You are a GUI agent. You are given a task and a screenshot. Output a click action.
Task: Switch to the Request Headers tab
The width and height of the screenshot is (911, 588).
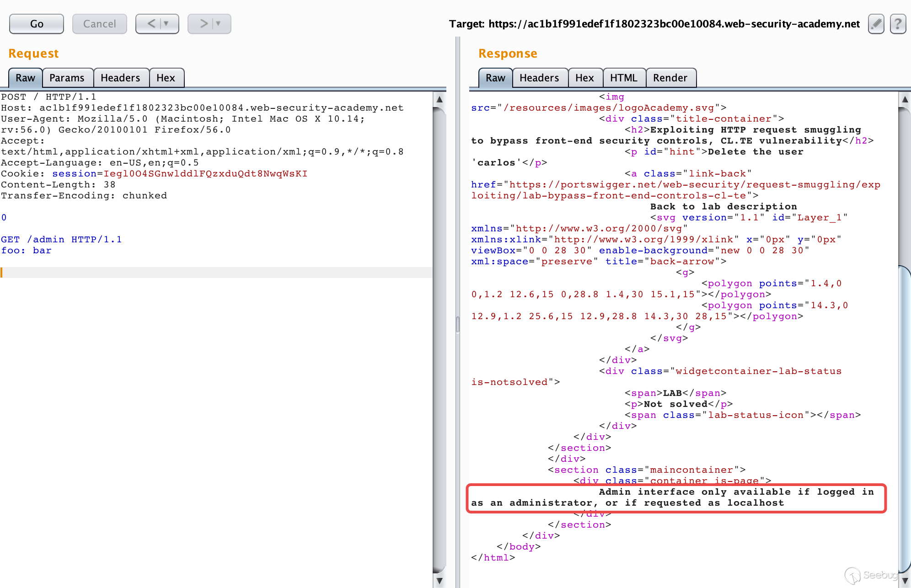pos(120,78)
